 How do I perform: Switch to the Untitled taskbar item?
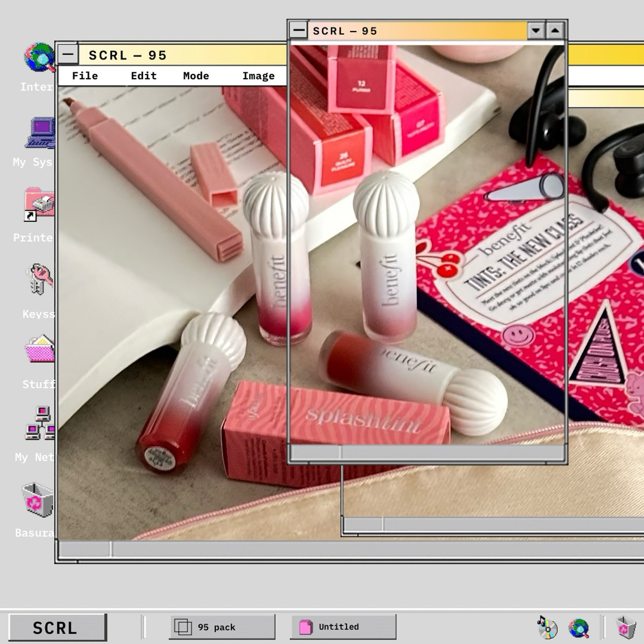tap(343, 627)
